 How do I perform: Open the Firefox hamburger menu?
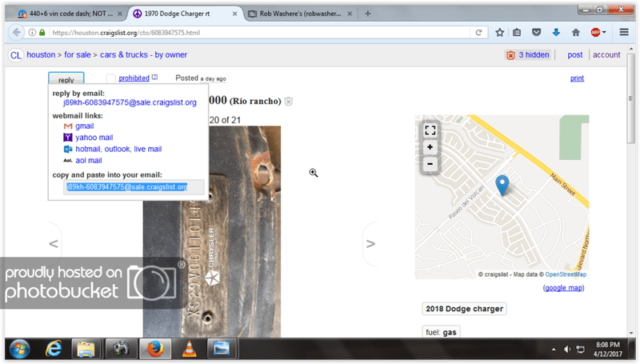coord(624,32)
